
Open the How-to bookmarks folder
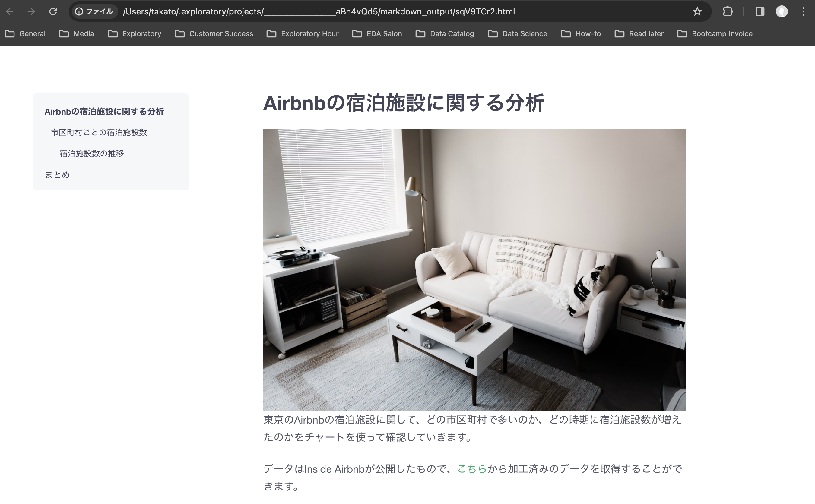581,34
